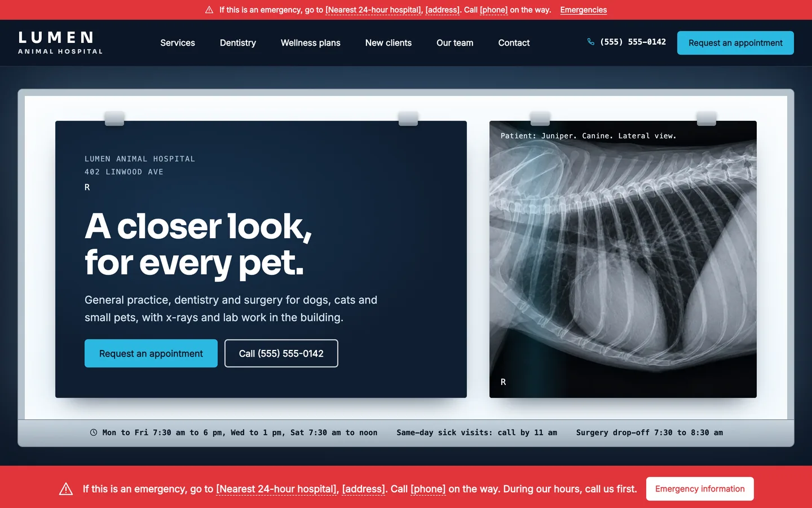
Task: Click the 'LUMEN ANIMAL HOSPITAL' label on the film card
Action: tap(140, 159)
